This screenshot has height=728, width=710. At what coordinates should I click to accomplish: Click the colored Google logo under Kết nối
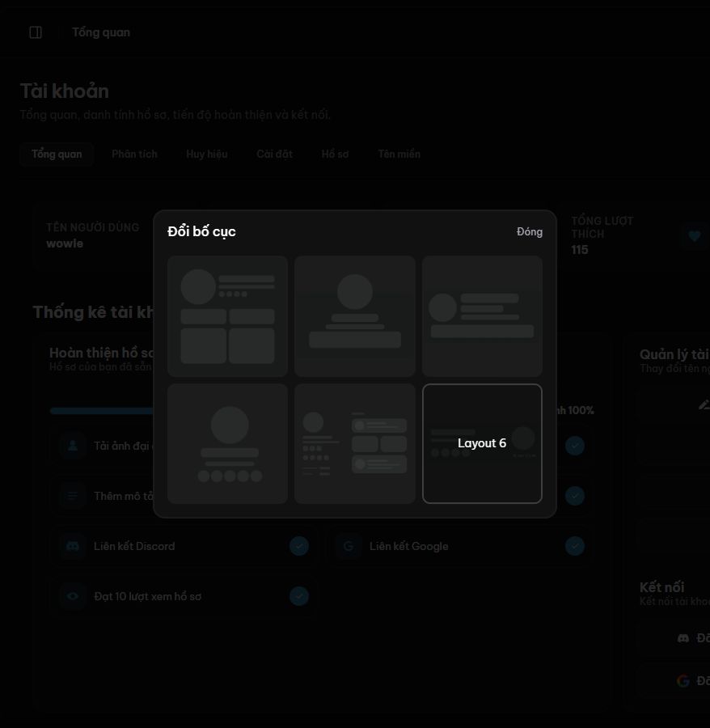tap(683, 680)
